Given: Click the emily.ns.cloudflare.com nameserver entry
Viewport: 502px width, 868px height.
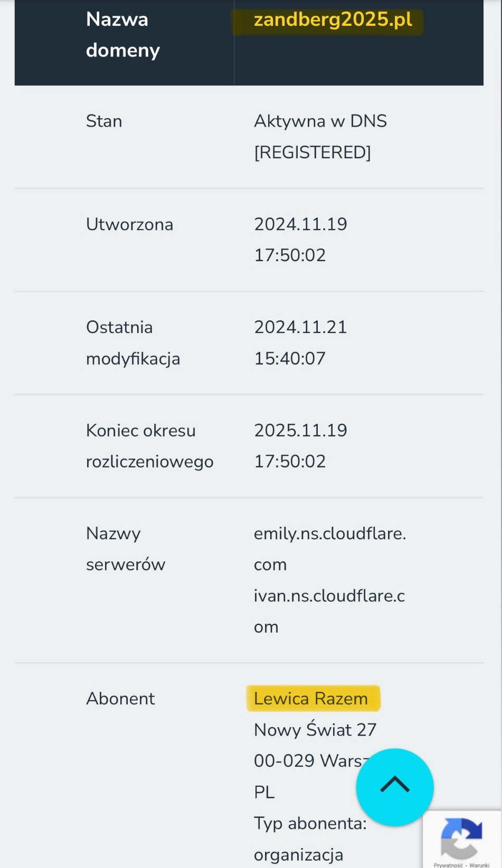Looking at the screenshot, I should click(x=330, y=549).
